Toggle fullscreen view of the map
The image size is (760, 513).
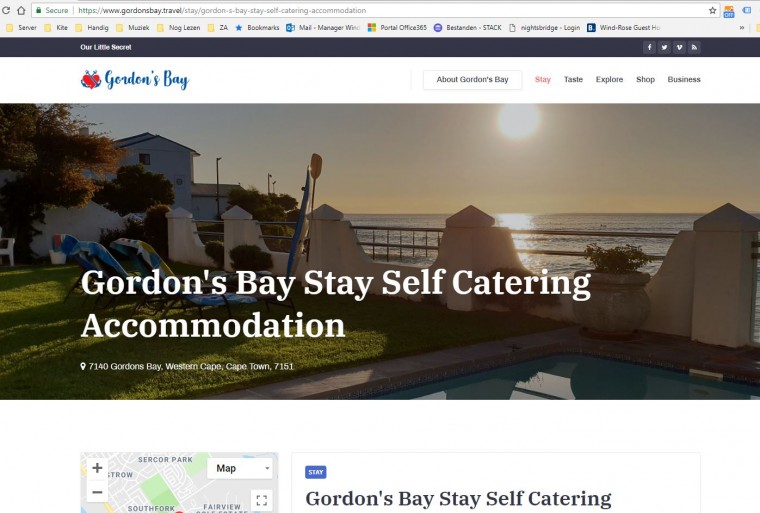click(261, 500)
